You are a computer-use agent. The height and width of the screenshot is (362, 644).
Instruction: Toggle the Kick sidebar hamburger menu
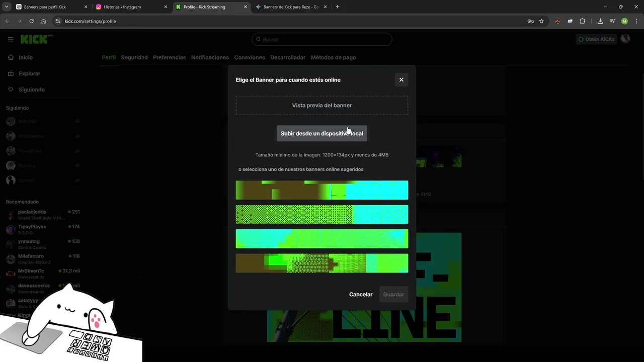point(11,39)
